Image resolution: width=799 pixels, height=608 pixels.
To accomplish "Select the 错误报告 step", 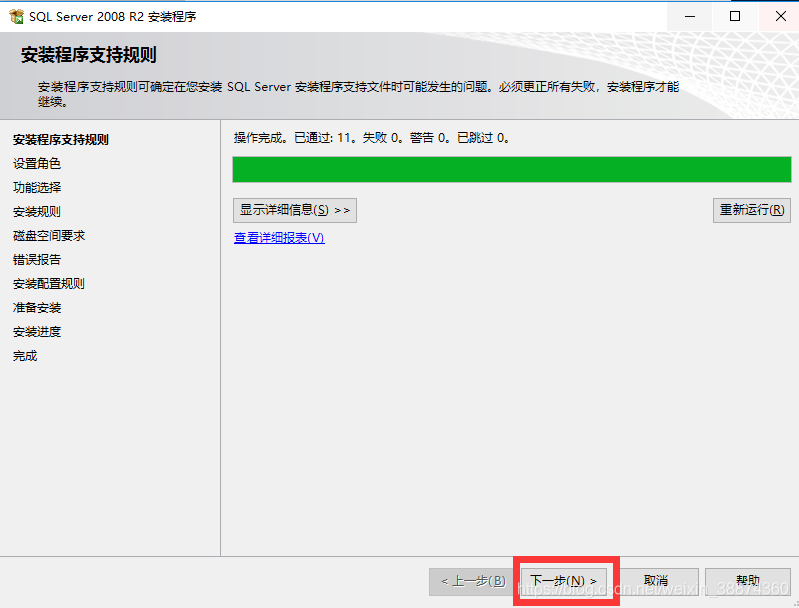I will pos(37,259).
